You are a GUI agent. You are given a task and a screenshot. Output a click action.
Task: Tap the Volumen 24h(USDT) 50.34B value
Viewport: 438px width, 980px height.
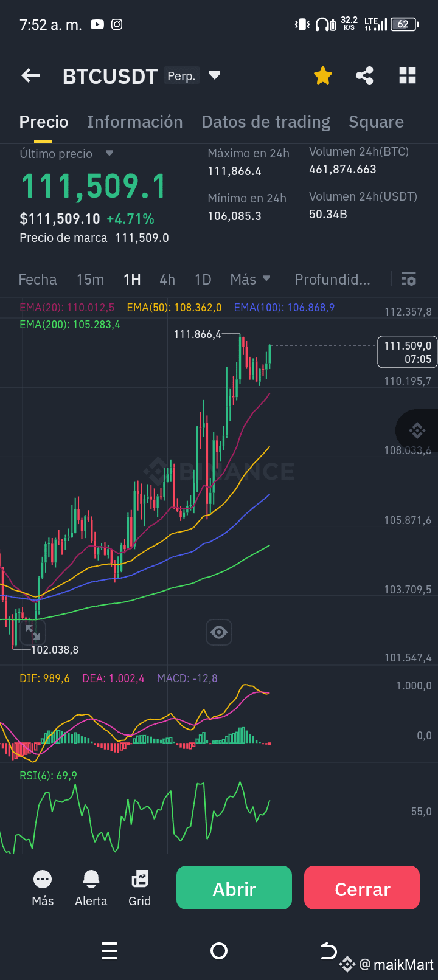point(328,215)
